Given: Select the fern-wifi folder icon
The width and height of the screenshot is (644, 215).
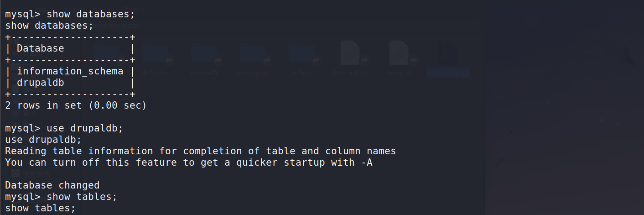Looking at the screenshot, I should coord(205,53).
